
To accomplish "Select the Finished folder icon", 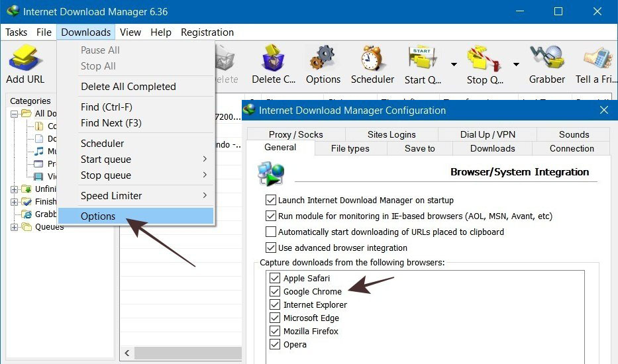I will click(26, 201).
